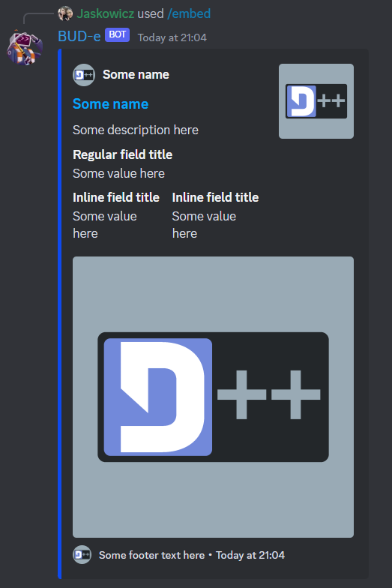Screen dimensions: 392x588
Task: Click 'Some footer text here'
Action: 151,555
